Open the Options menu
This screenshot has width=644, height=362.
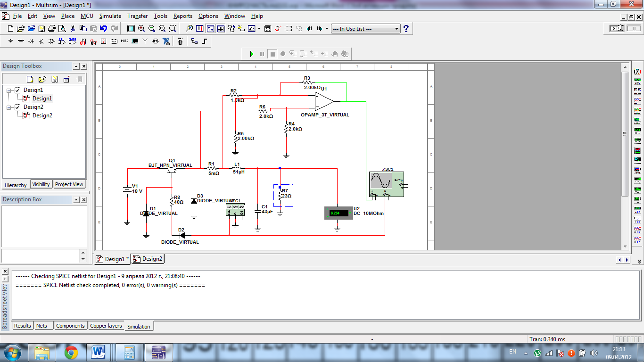point(208,16)
